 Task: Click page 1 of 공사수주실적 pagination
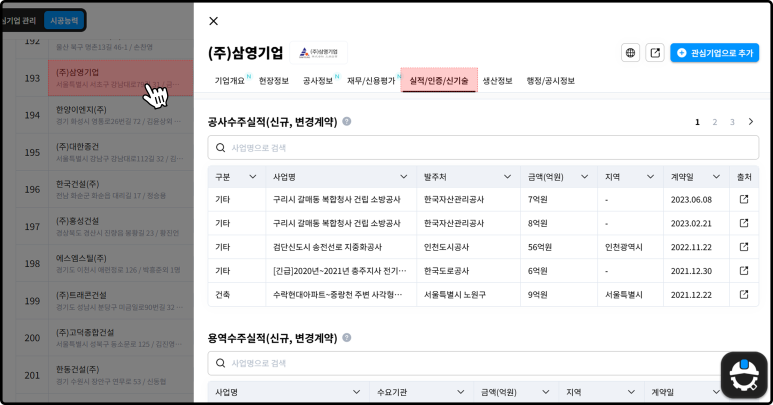point(697,122)
